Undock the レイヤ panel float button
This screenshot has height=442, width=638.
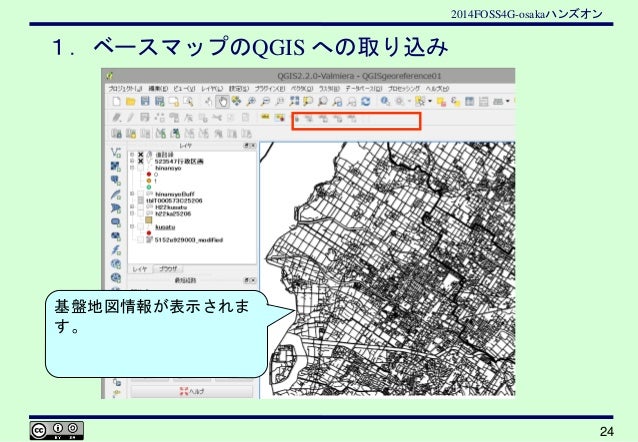coord(247,145)
